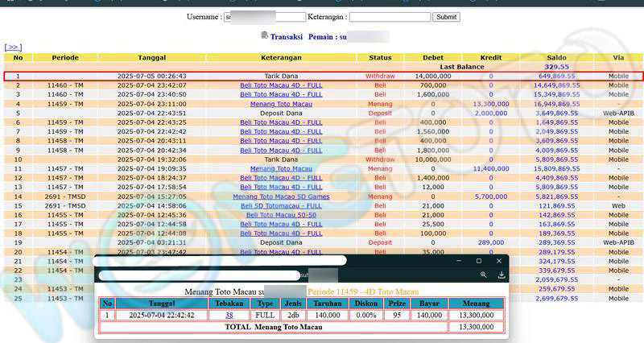
Task: Open Beli Toto Macau 50-50 link
Action: pyautogui.click(x=281, y=215)
